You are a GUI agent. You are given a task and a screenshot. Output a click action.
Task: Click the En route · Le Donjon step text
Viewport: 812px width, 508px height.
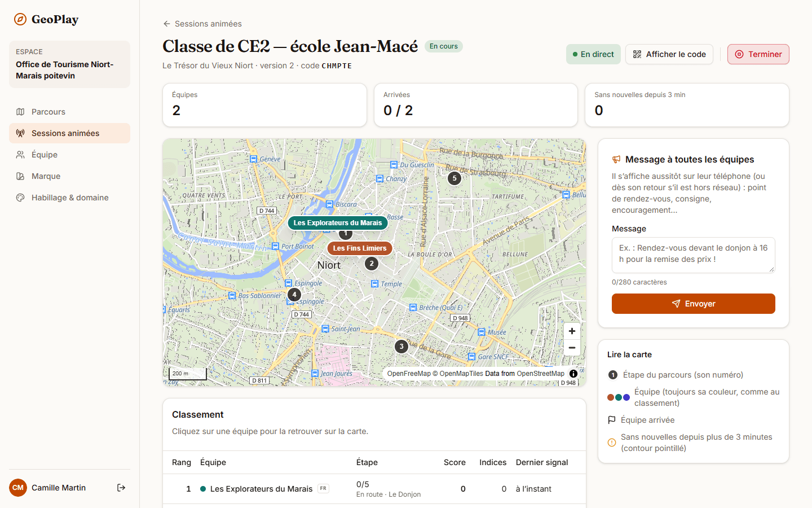(x=389, y=494)
